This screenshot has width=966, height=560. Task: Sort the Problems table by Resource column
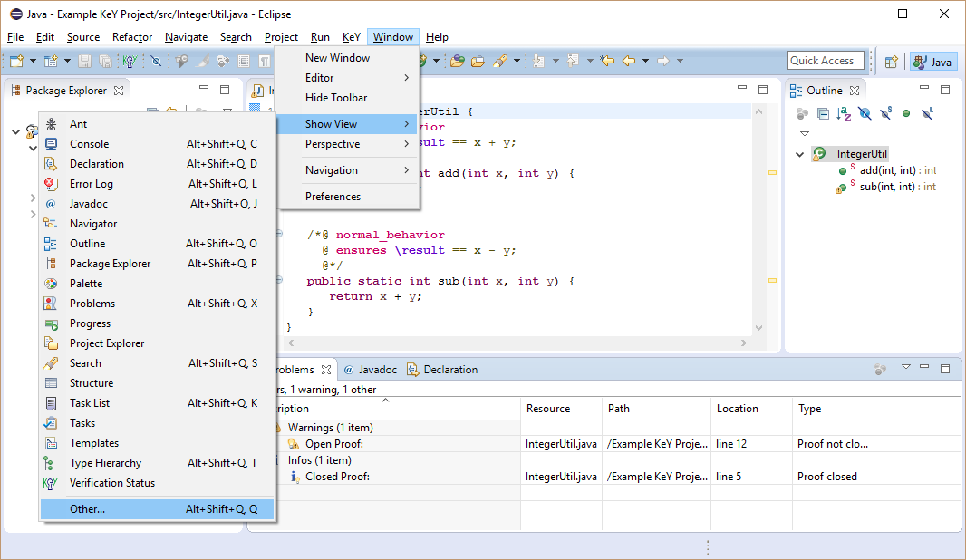[561, 409]
